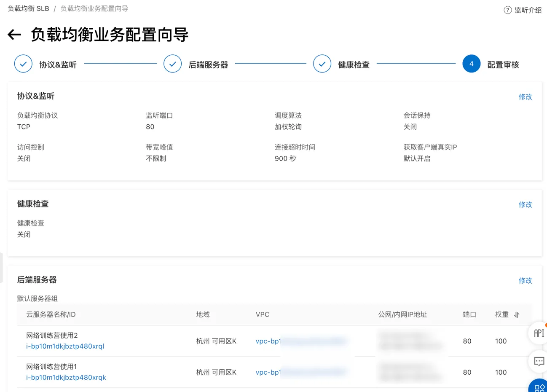Click weight 100 in 网络训练营使用2 row
Viewport: 547px width, 392px height.
(x=501, y=341)
